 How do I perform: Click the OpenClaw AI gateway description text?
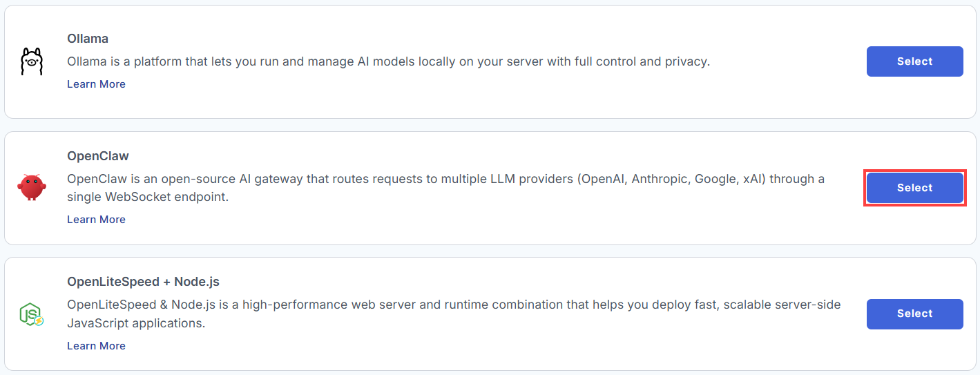click(445, 188)
